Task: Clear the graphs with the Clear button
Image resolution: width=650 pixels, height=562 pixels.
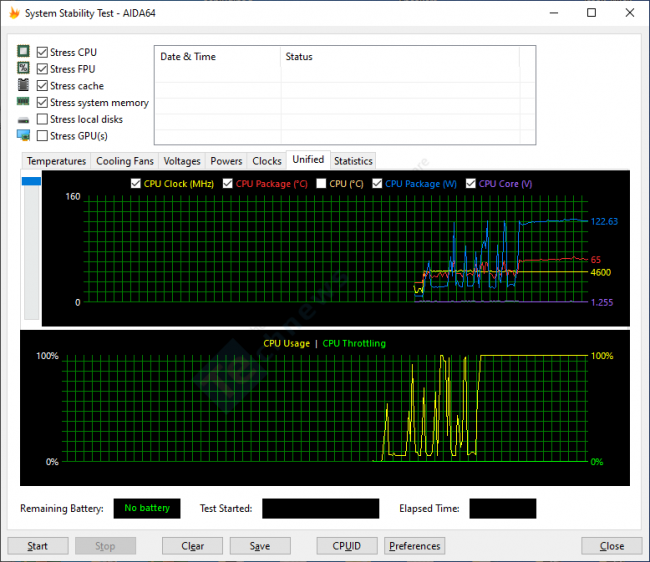Action: pyautogui.click(x=192, y=546)
